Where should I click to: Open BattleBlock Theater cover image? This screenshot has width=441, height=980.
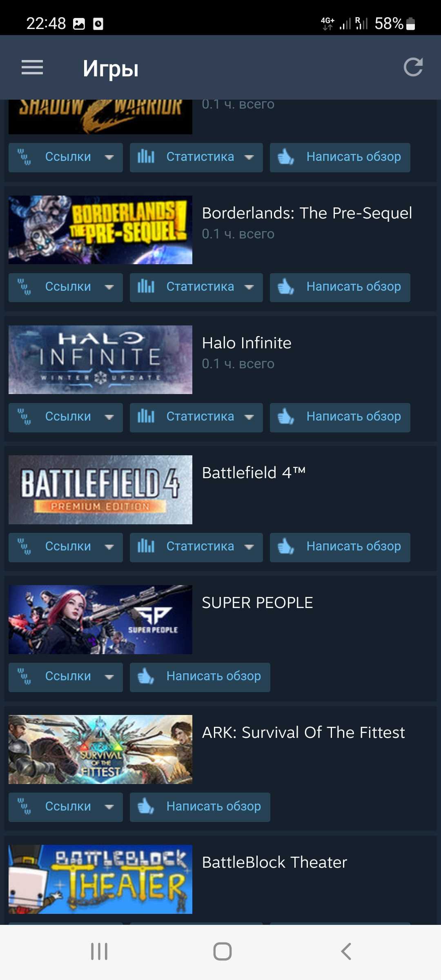pos(100,879)
